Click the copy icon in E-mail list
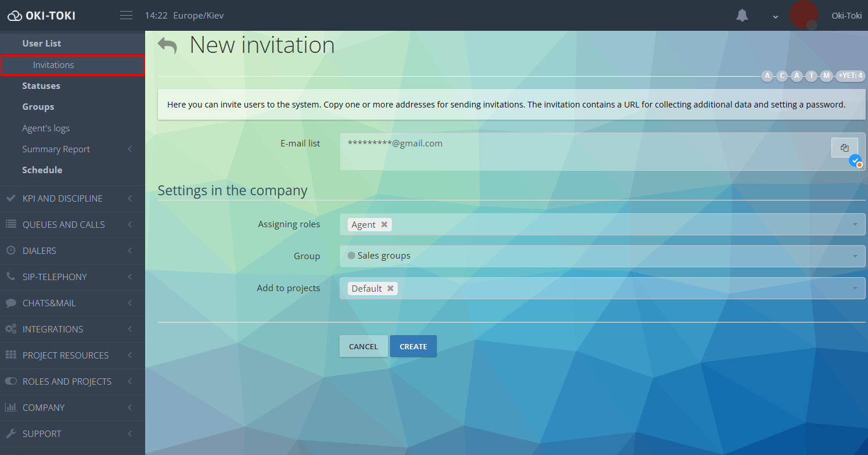This screenshot has height=455, width=868. (844, 148)
